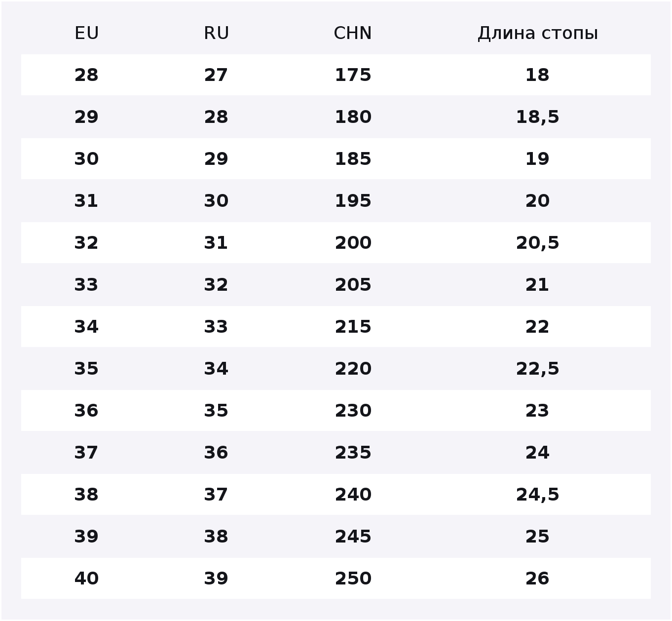Click the EU column header
The image size is (672, 621).
coord(87,33)
